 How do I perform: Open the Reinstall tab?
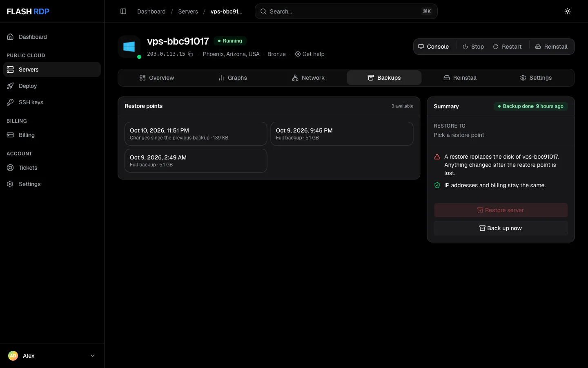point(460,78)
